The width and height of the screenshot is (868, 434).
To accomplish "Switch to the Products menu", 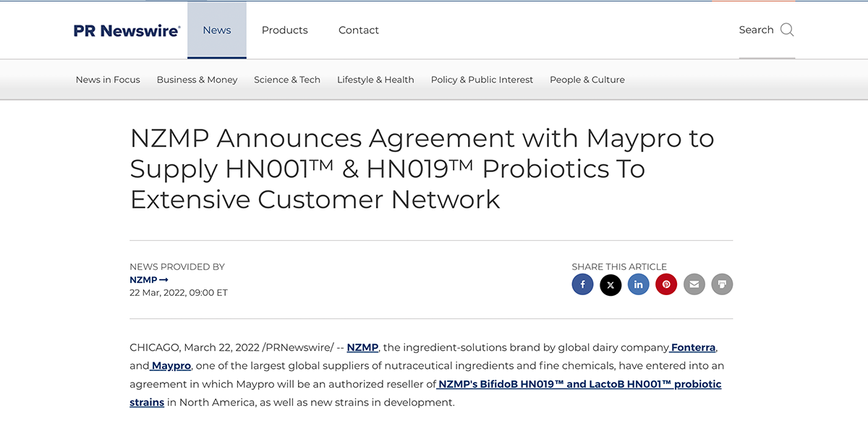I will 285,30.
